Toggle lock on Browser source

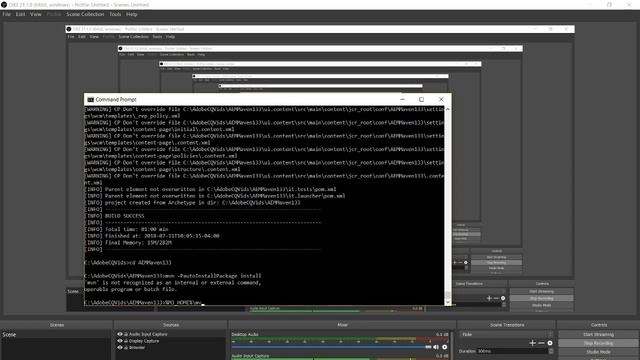126,347
